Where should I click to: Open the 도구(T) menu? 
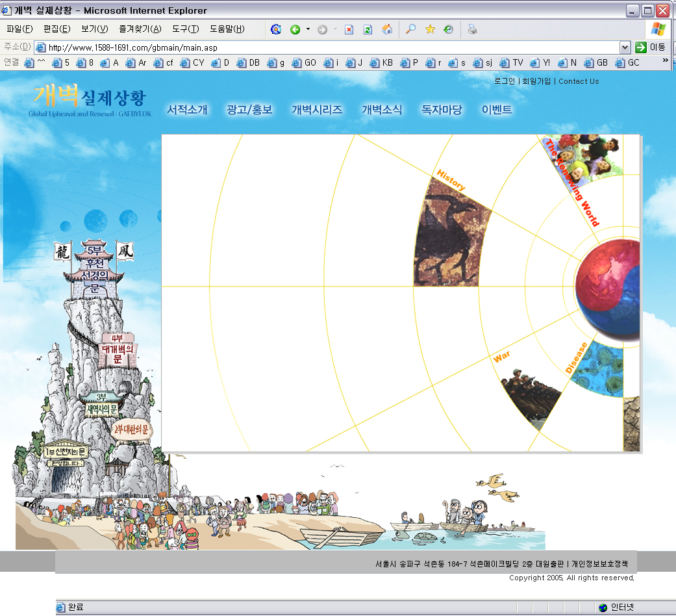pos(185,29)
